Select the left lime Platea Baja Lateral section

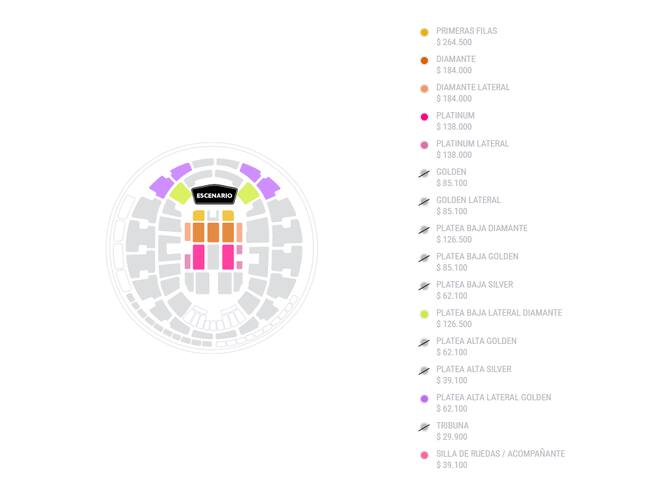coord(179,192)
